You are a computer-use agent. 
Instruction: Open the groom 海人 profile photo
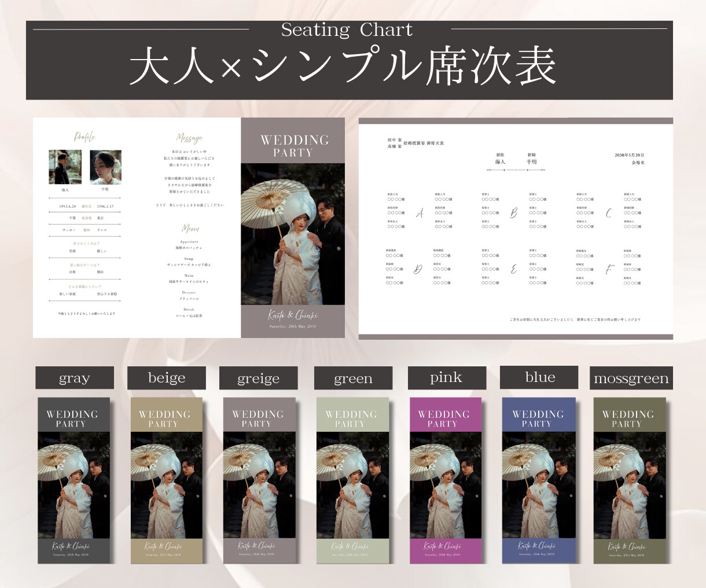(x=65, y=167)
